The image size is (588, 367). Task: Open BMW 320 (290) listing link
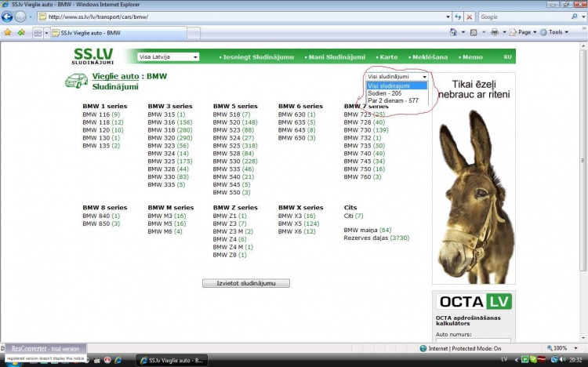pyautogui.click(x=170, y=138)
